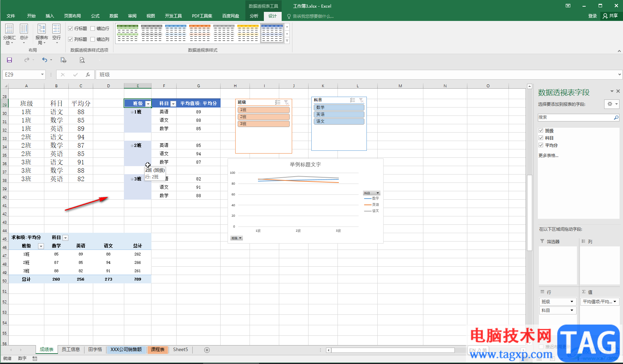Save the workbook with the save icon
Image resolution: width=623 pixels, height=364 pixels.
click(x=9, y=60)
